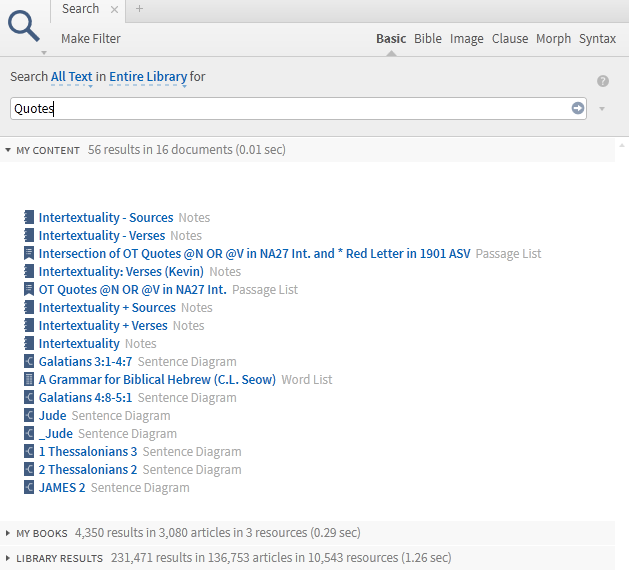Open Intertextuality: Verses (Kevin) notes
Screen dimensions: 629x583
[121, 272]
